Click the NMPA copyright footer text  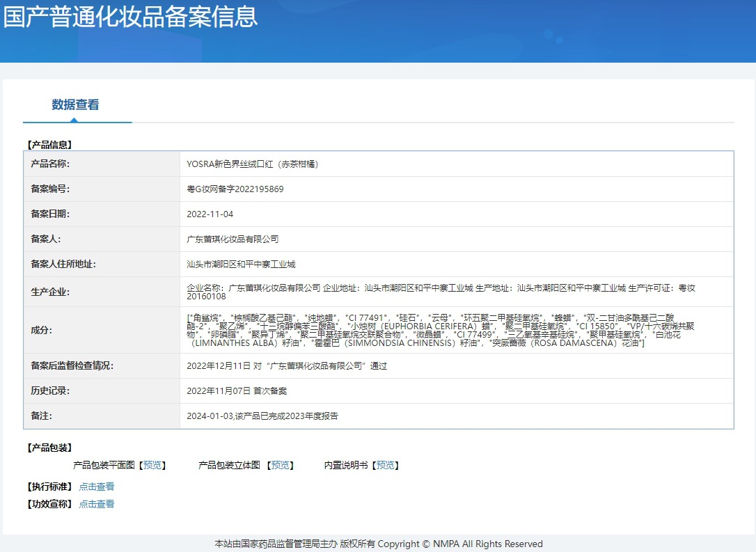pos(379,544)
